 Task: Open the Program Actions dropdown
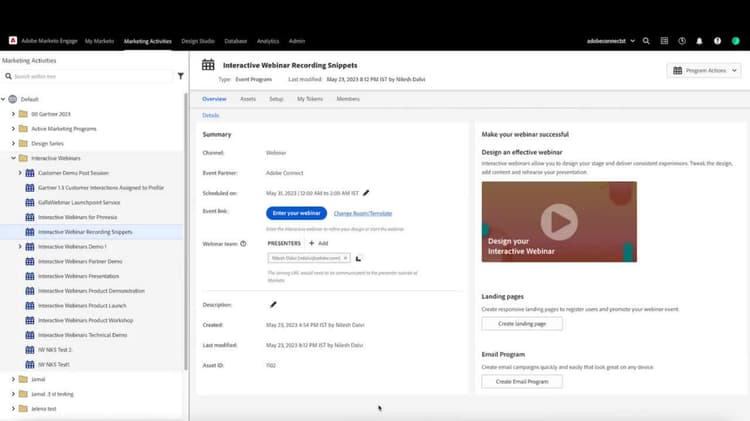click(x=704, y=70)
